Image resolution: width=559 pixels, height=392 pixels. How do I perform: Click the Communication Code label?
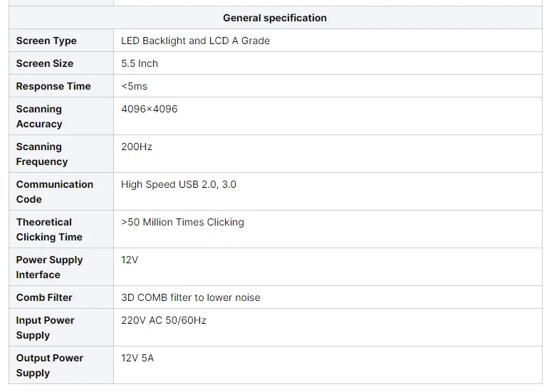(55, 191)
